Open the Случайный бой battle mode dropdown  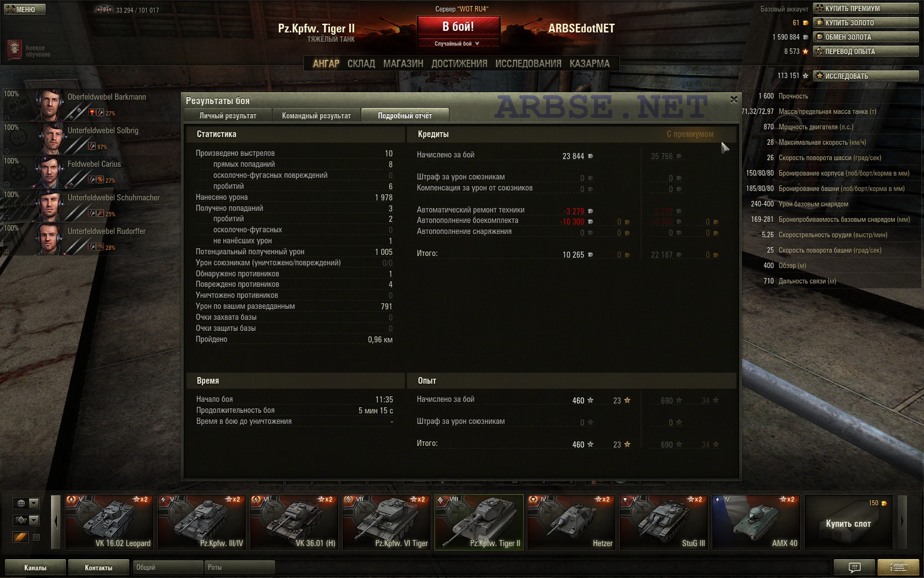point(458,43)
